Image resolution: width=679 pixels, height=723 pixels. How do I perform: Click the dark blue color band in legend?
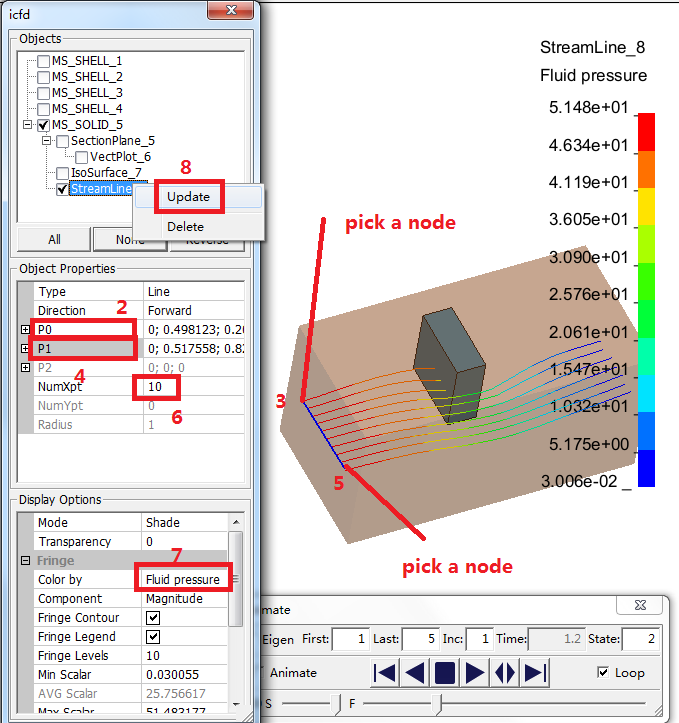pyautogui.click(x=646, y=468)
